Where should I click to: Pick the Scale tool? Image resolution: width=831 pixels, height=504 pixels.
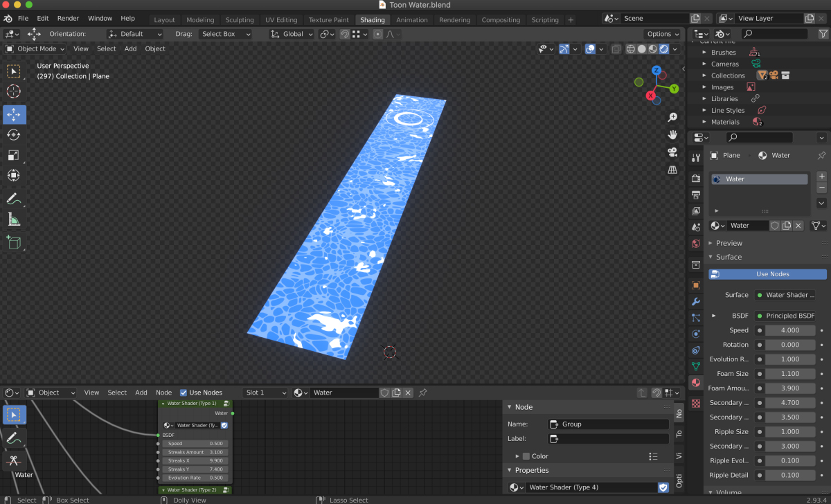click(x=14, y=155)
